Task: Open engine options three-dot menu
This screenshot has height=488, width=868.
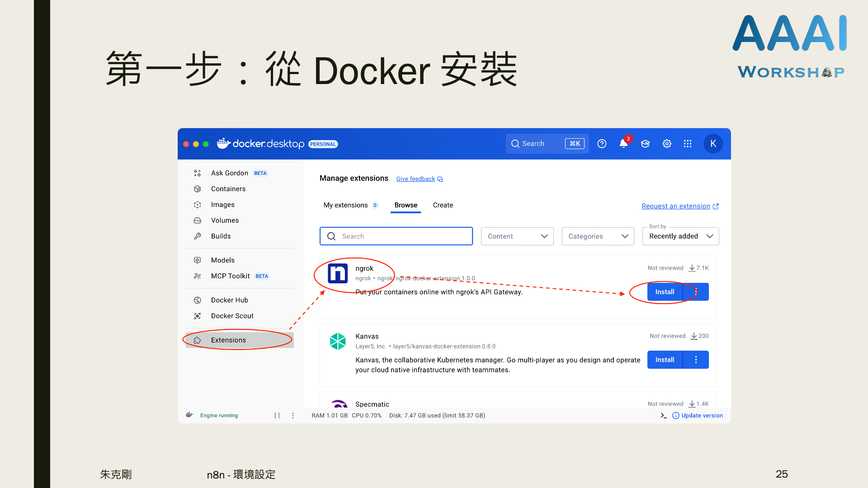Action: [x=293, y=416]
